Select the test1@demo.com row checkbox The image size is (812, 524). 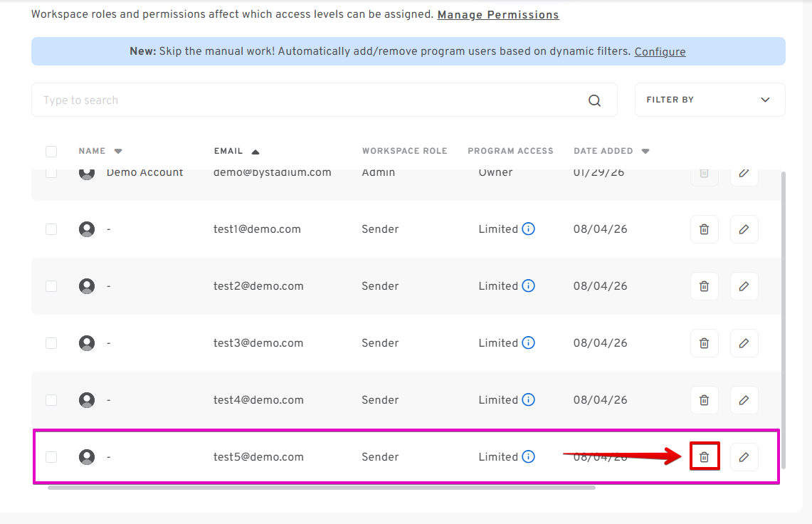coord(51,229)
